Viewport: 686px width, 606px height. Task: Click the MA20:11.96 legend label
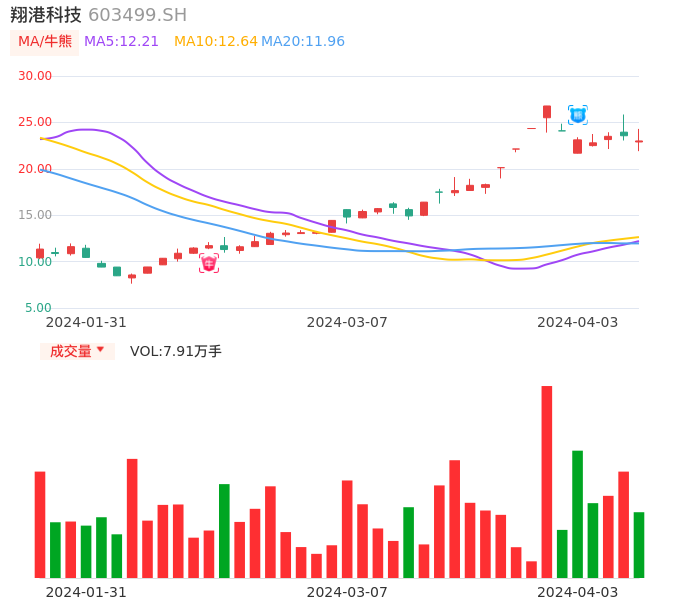click(303, 42)
